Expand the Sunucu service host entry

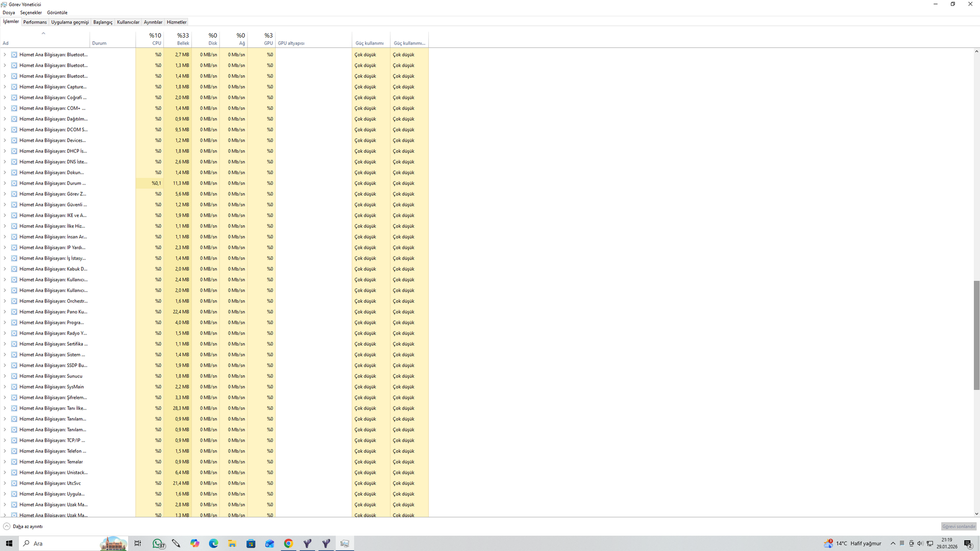tap(5, 376)
